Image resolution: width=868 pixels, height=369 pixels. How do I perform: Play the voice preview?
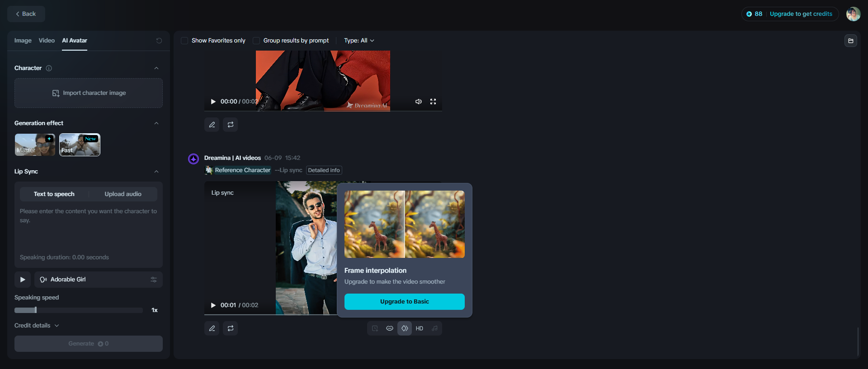coord(23,280)
